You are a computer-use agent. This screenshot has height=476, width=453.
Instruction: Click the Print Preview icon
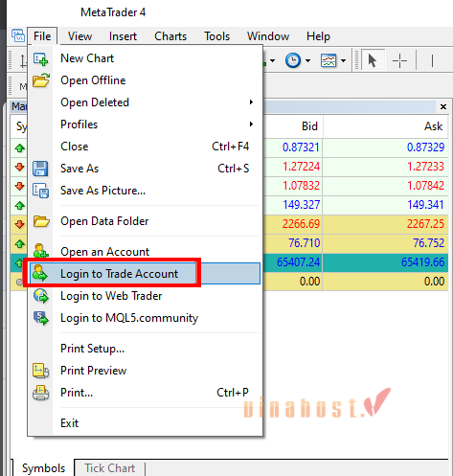coord(40,371)
